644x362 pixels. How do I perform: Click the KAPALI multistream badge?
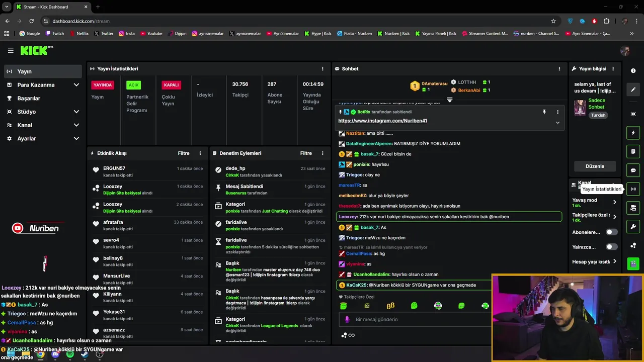pos(171,85)
